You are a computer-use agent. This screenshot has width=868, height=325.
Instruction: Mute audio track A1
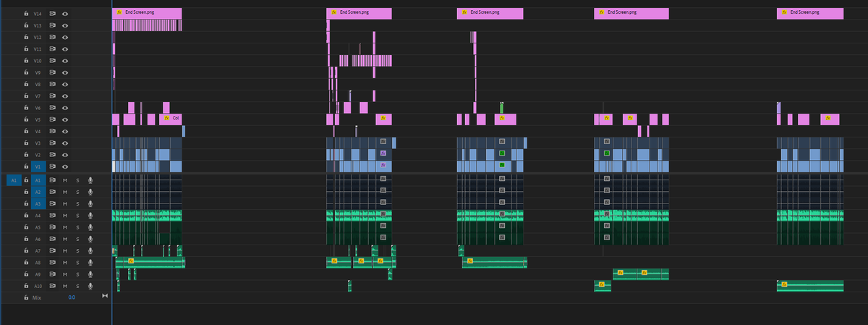pos(64,180)
